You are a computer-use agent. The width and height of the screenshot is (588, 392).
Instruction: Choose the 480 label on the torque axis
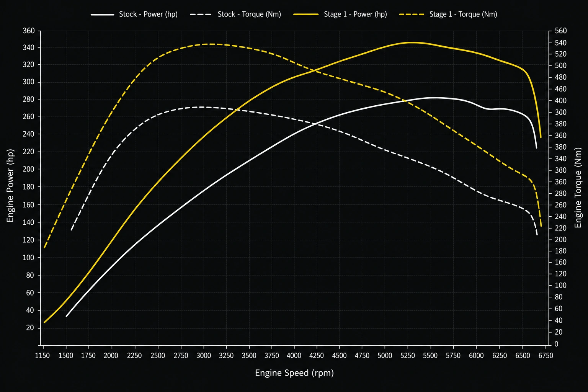point(561,77)
